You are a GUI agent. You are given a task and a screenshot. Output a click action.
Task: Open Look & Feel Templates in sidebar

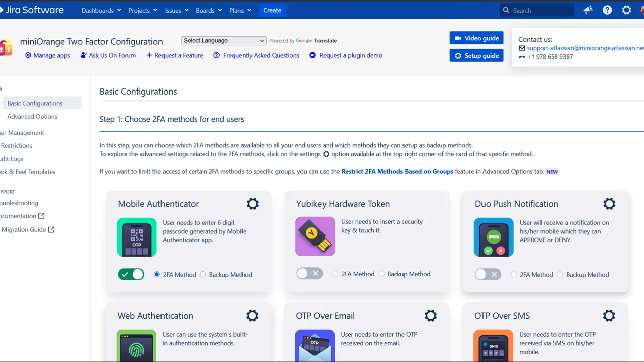tap(28, 172)
